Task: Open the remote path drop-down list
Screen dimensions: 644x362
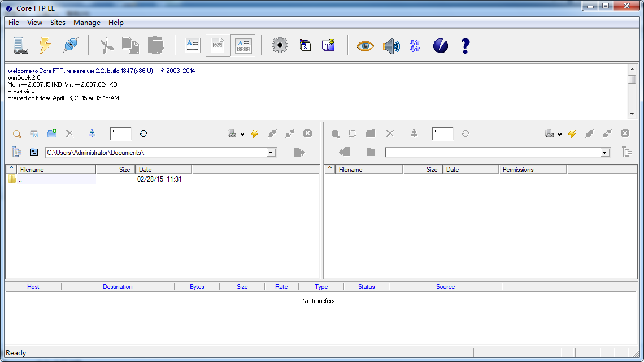Action: [x=604, y=152]
